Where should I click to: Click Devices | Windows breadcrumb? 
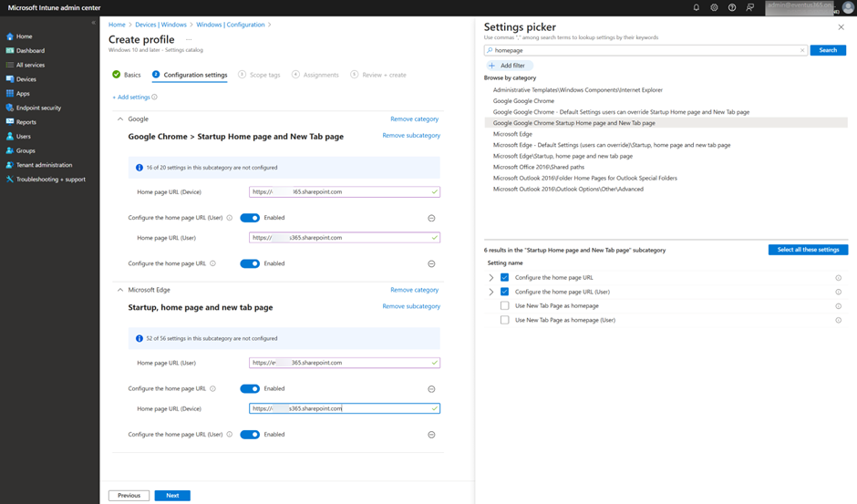pos(160,25)
